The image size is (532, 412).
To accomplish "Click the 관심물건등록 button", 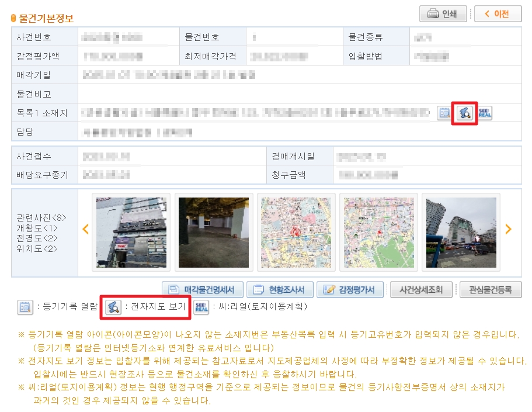I will click(491, 289).
